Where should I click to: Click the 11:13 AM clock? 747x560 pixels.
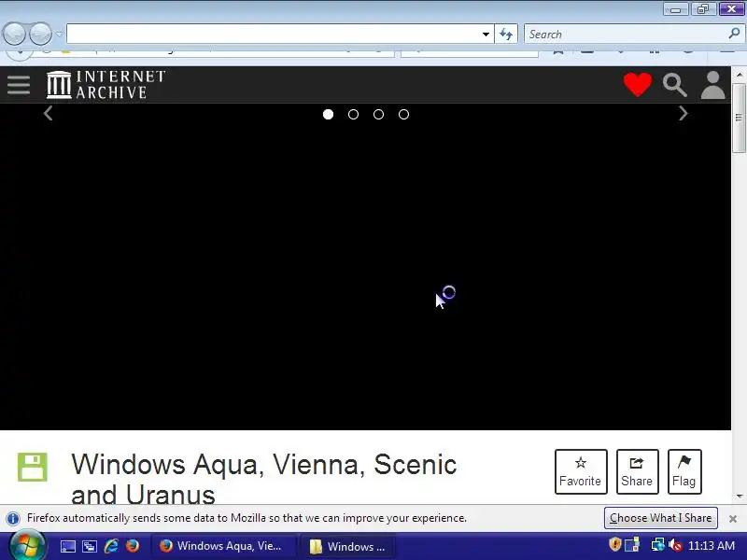pyautogui.click(x=712, y=546)
